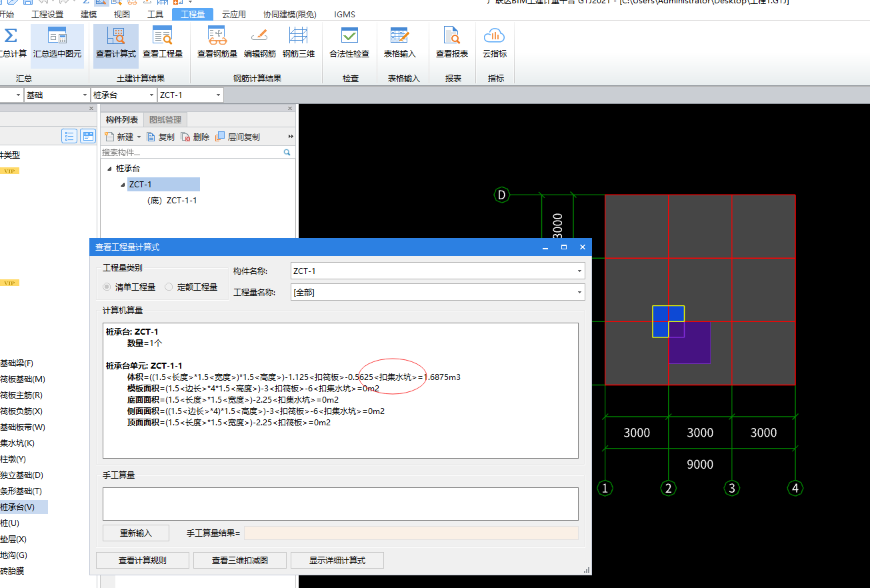
Task: Click the 删除 icon in component list
Action: (185, 137)
